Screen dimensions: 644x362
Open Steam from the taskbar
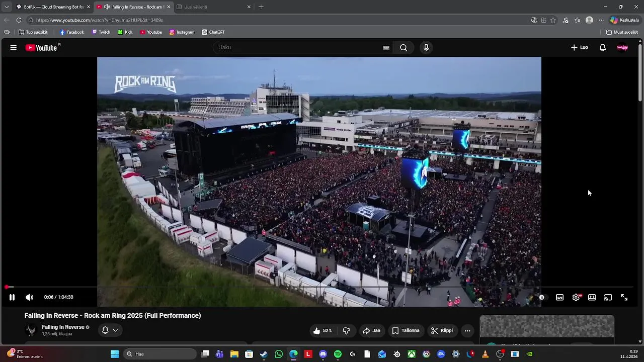click(264, 354)
